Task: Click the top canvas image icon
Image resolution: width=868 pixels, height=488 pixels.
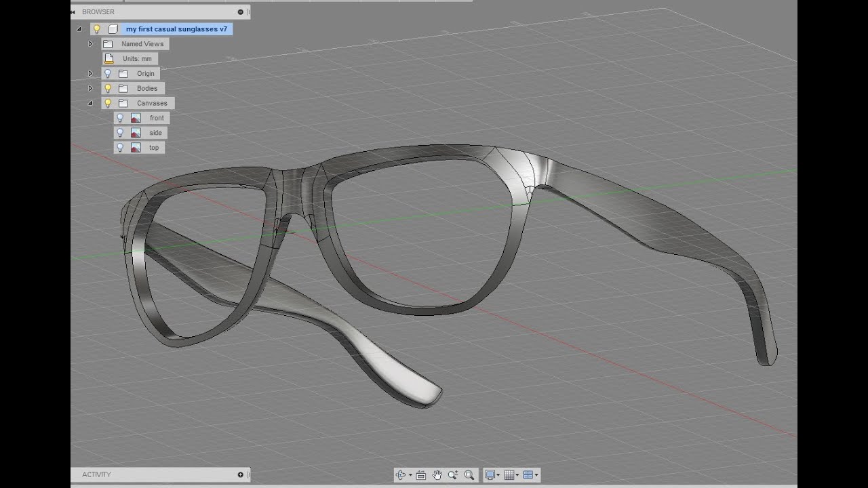Action: 136,148
